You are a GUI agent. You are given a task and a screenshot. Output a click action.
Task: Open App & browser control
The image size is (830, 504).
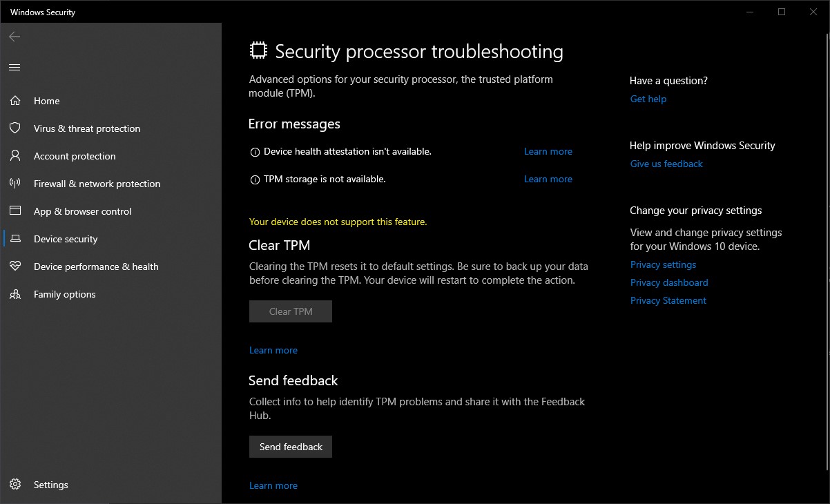click(x=110, y=211)
